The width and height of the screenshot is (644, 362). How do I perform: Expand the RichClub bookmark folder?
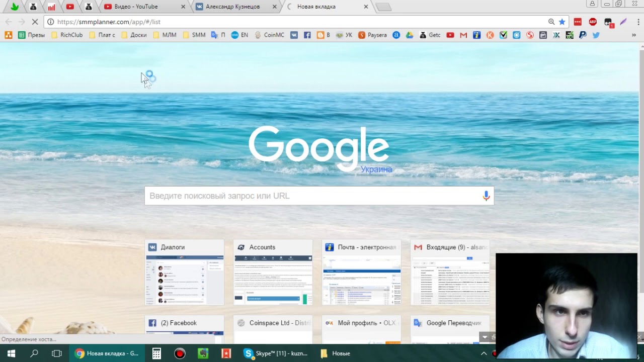point(66,35)
